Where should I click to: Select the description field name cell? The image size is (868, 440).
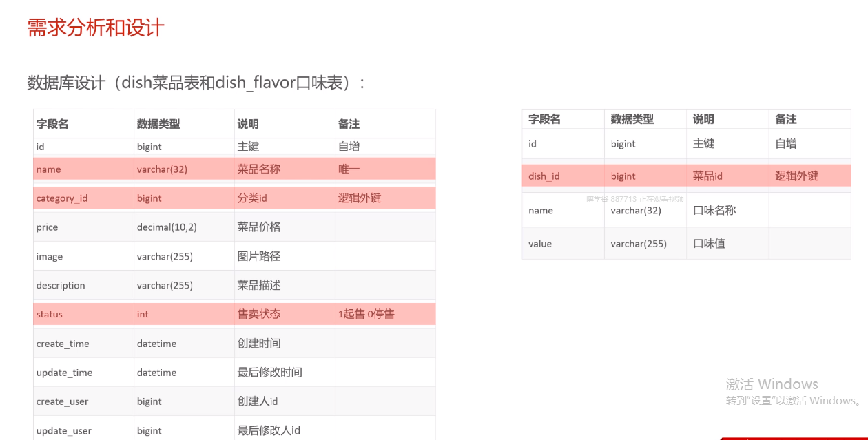pyautogui.click(x=61, y=285)
